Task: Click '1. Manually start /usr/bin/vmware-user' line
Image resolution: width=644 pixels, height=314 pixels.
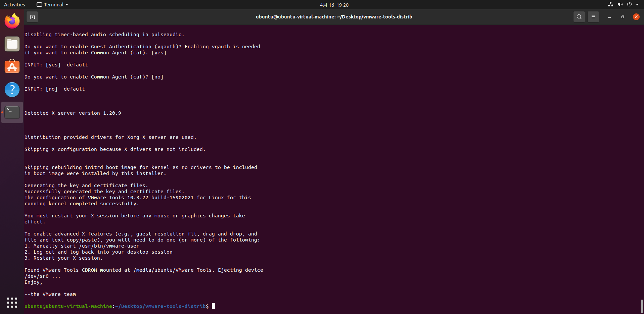Action: (x=82, y=246)
